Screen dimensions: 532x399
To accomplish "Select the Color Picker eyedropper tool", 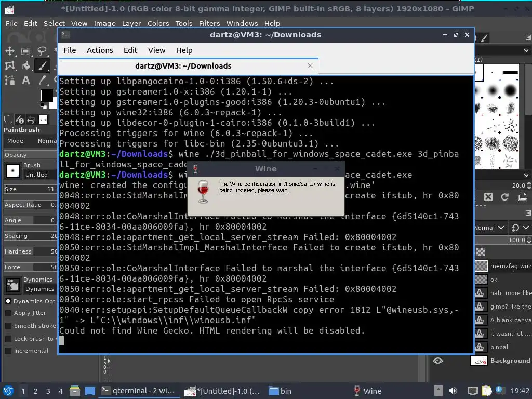I will click(x=42, y=80).
